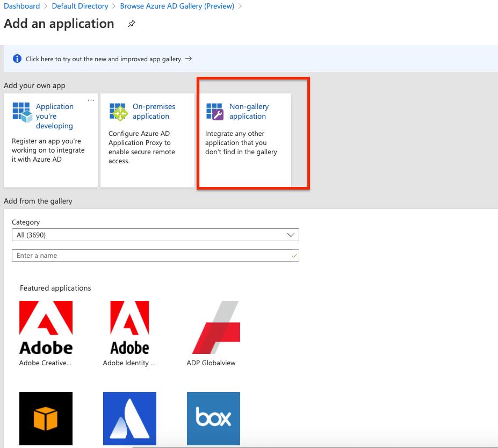Image resolution: width=498 pixels, height=448 pixels.
Task: Click the Featured applications heading
Action: 55,288
